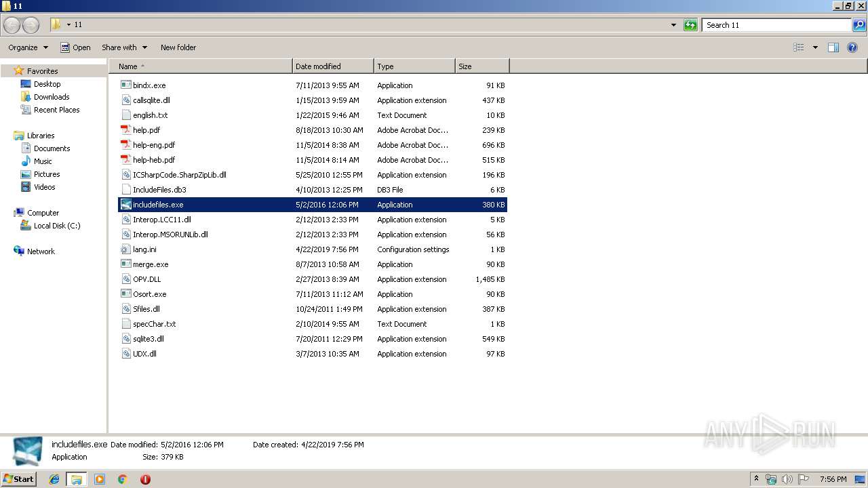Sort by the Date modified column header
Image resolution: width=868 pixels, height=488 pixels.
point(333,66)
